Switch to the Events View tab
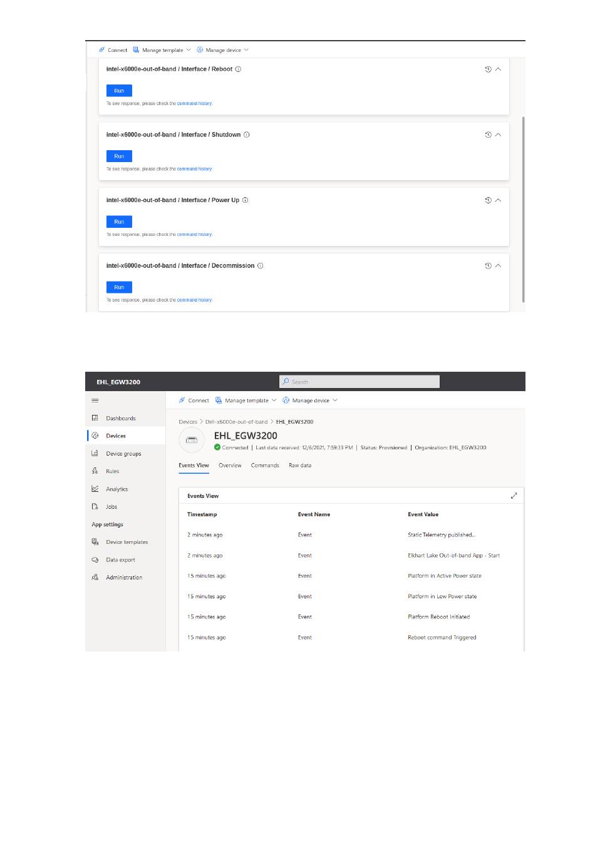 point(194,466)
